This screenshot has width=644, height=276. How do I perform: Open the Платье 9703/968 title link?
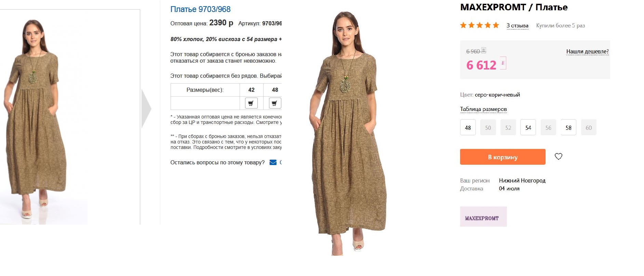200,9
